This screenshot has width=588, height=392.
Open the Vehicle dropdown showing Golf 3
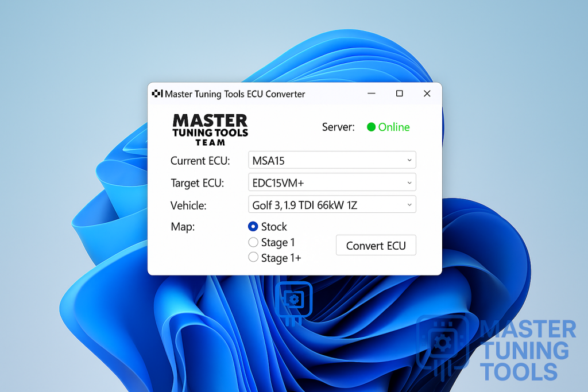click(x=332, y=205)
